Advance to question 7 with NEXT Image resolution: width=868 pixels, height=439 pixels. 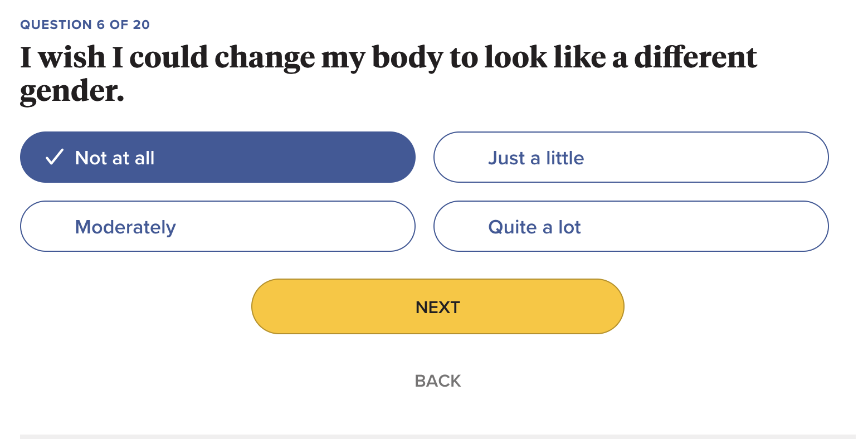437,307
